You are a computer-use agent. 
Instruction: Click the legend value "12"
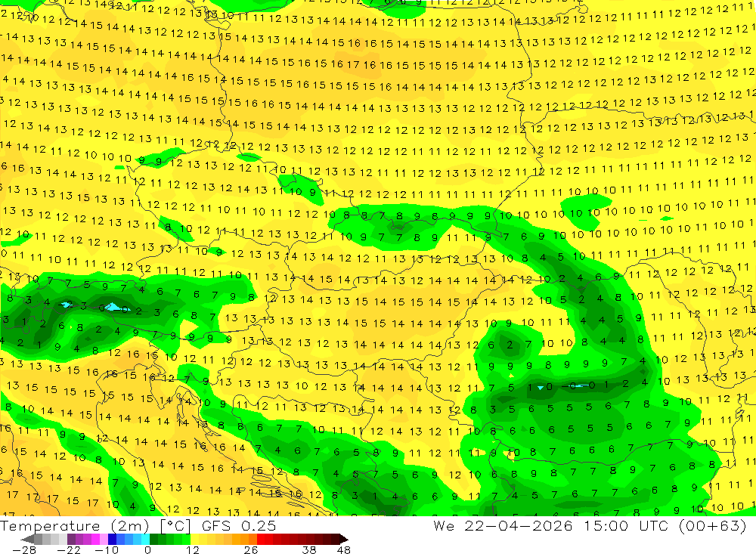(x=192, y=549)
